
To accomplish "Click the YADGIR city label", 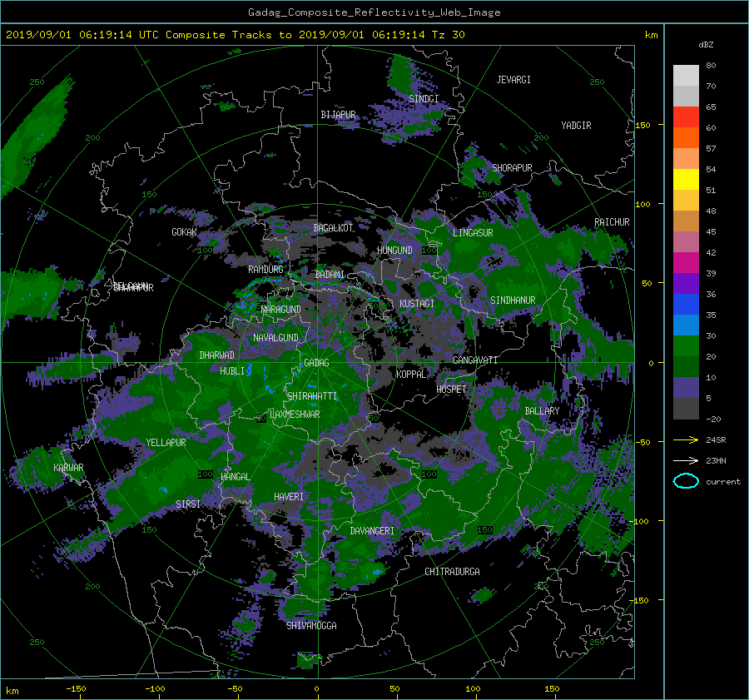I will [x=576, y=126].
